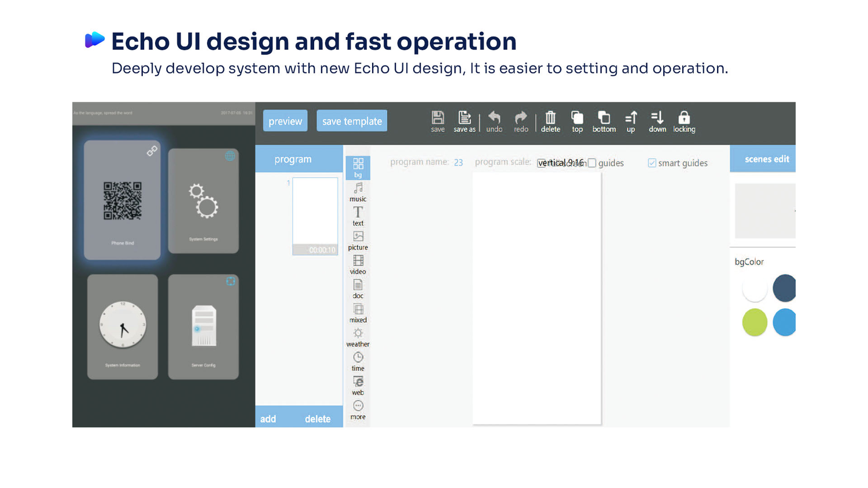Open the Server Config card
Viewport: 868px width, 488px height.
click(x=203, y=327)
